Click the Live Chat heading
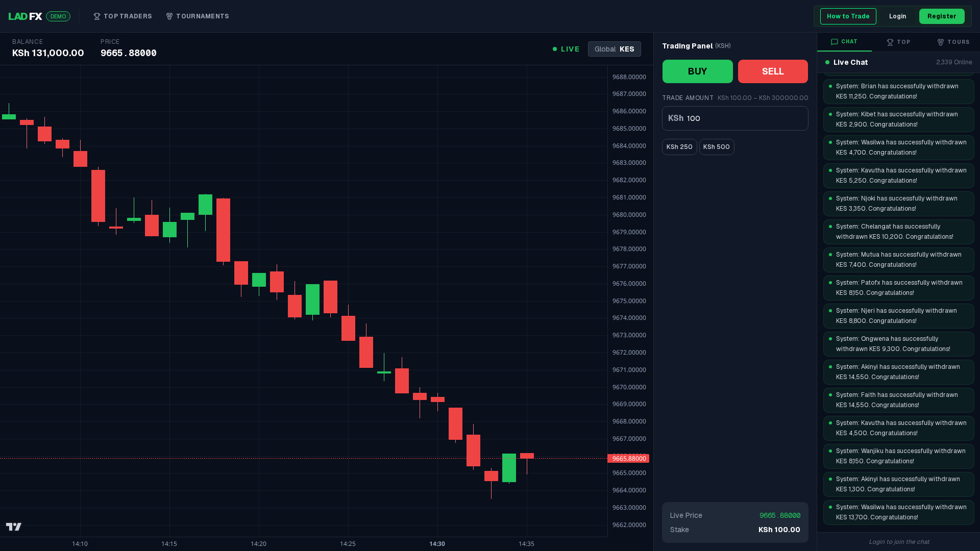The width and height of the screenshot is (980, 551). (x=850, y=62)
